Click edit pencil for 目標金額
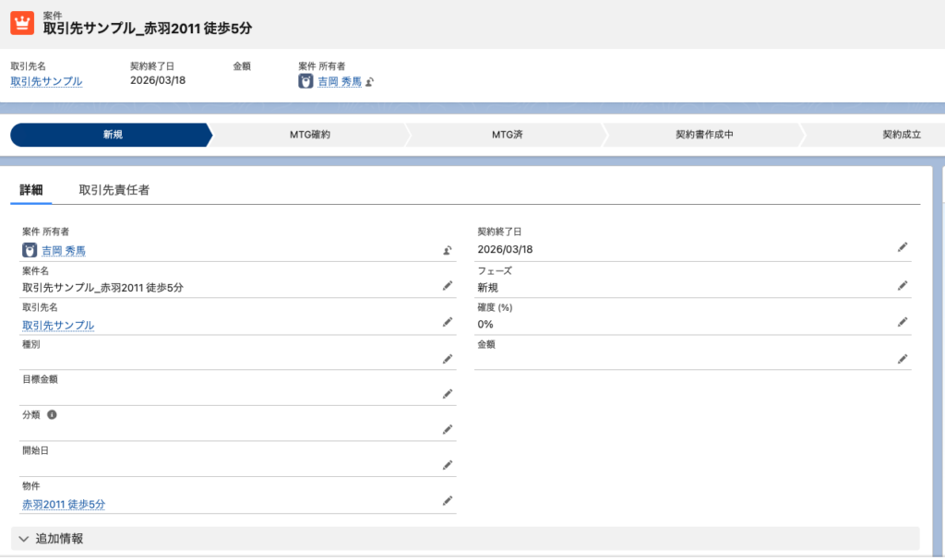This screenshot has height=560, width=945. click(448, 393)
